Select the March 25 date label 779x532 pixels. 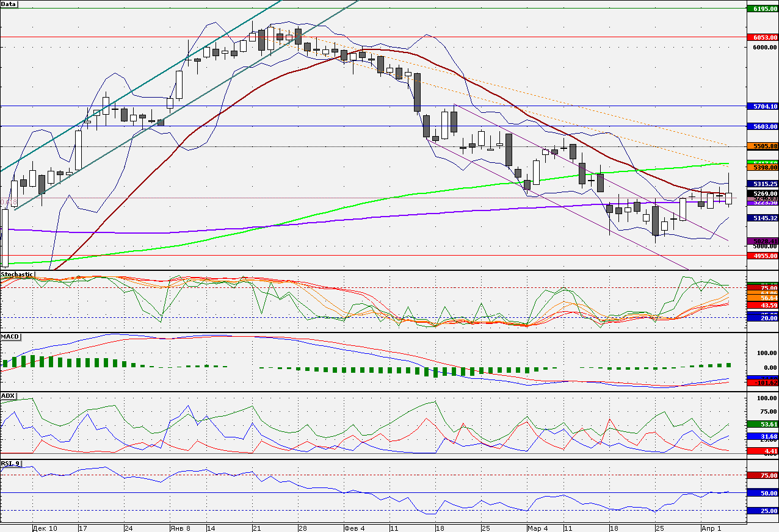pyautogui.click(x=659, y=528)
